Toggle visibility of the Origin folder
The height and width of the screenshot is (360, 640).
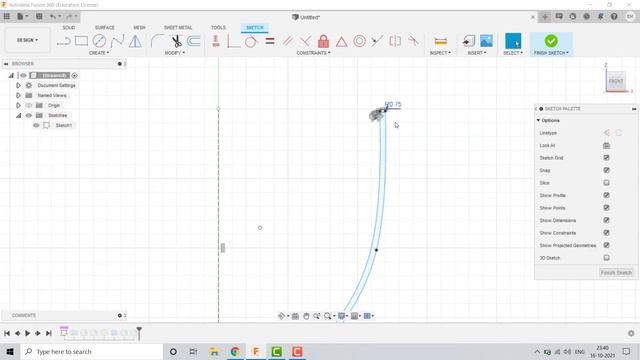pyautogui.click(x=29, y=105)
